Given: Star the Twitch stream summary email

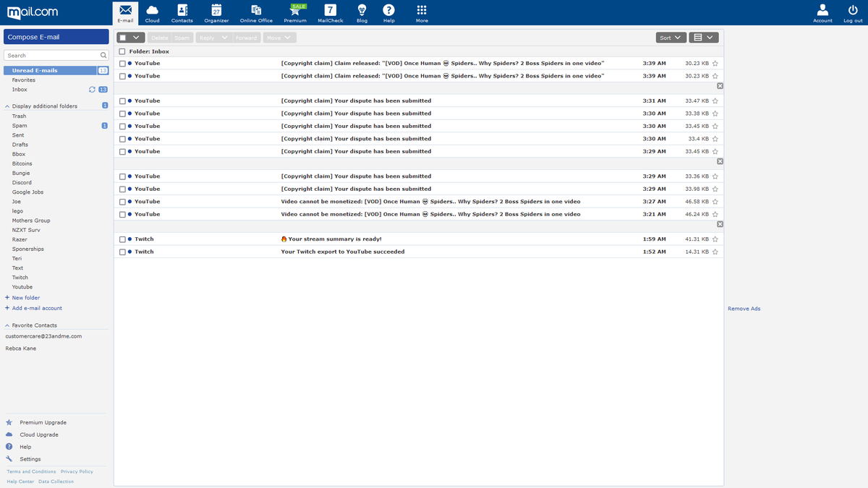Looking at the screenshot, I should pos(715,239).
